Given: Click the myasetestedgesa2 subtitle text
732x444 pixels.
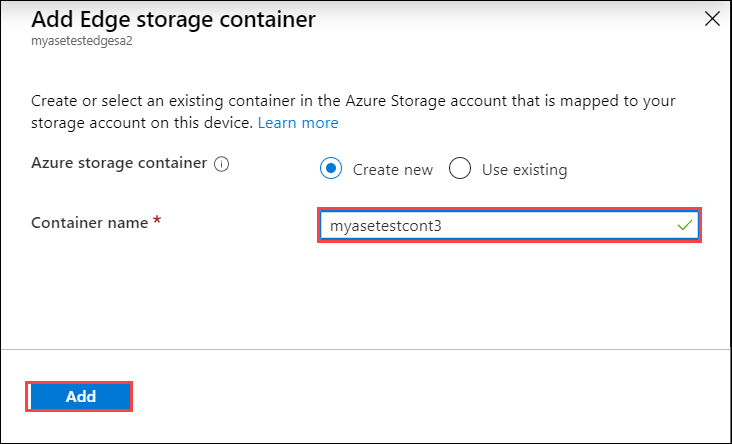Looking at the screenshot, I should click(80, 43).
